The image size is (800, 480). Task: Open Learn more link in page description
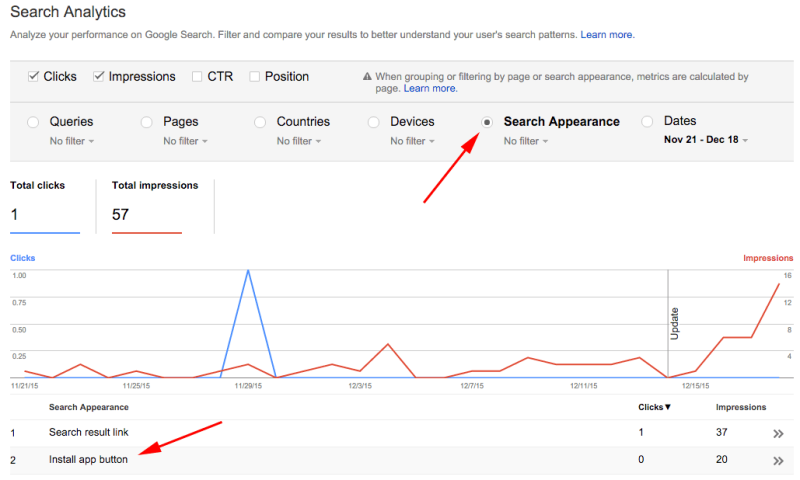point(607,35)
